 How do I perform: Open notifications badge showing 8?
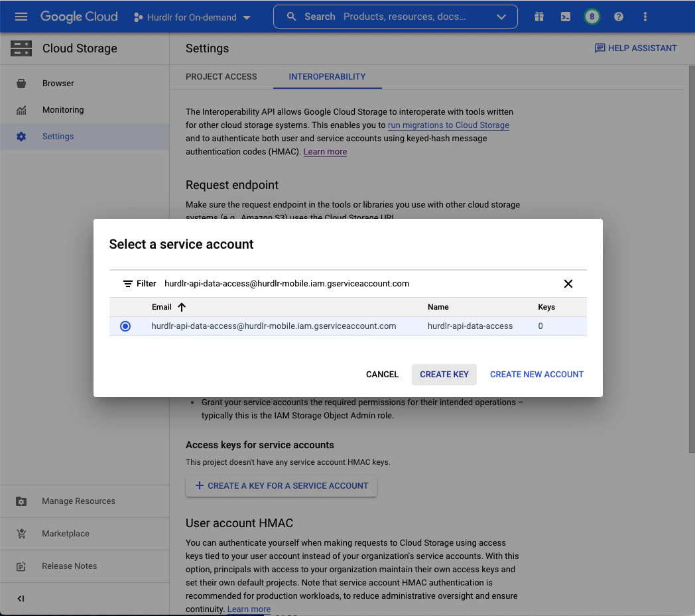(592, 17)
